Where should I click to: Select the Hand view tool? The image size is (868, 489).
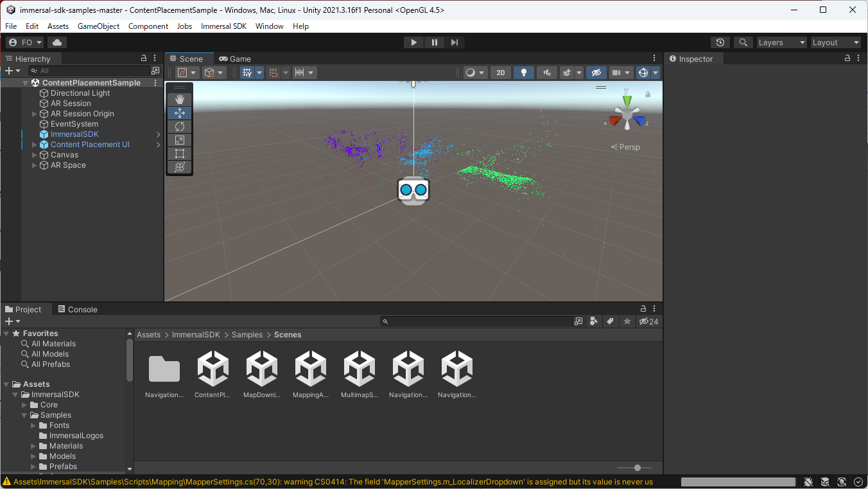click(180, 99)
